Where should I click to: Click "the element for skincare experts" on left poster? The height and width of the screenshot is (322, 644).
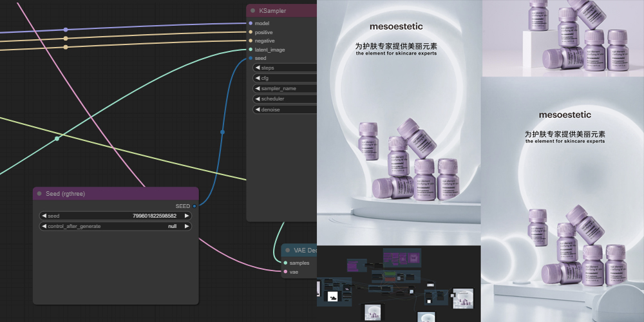pos(396,53)
